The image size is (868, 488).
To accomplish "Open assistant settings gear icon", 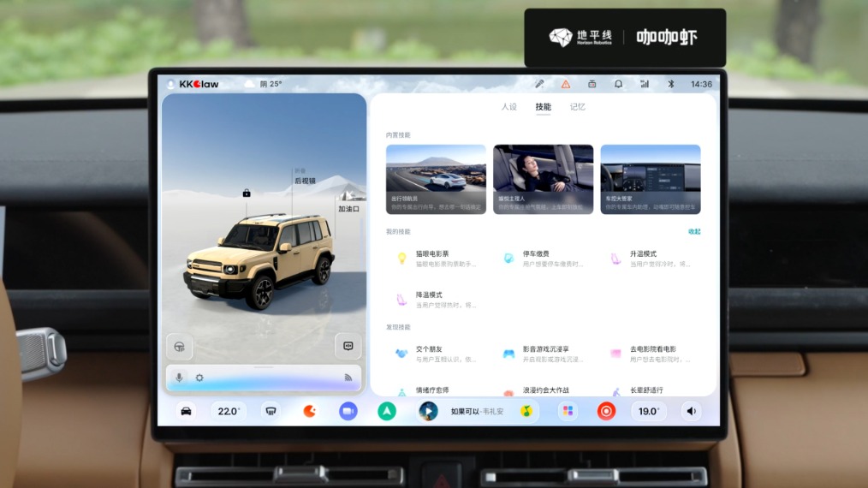I will [x=199, y=378].
